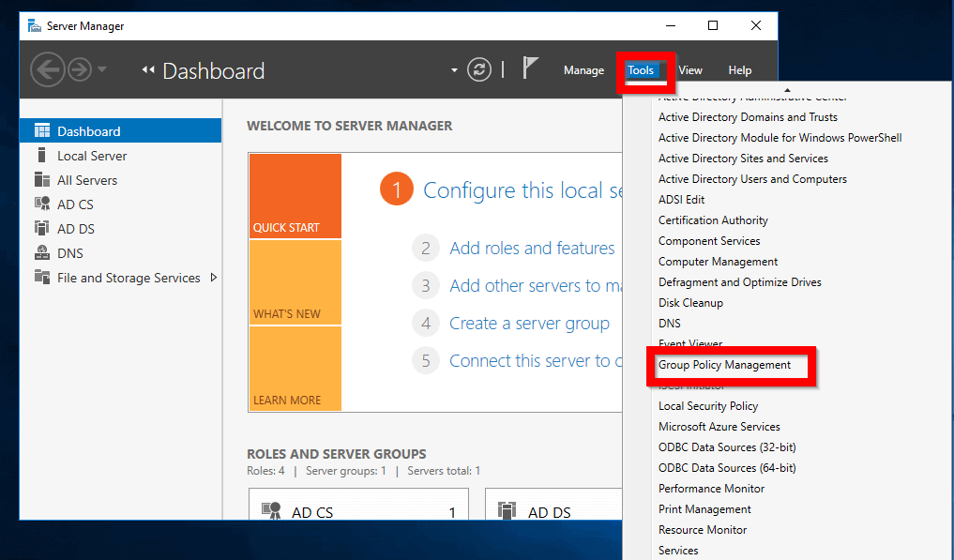Choose Component Services from Tools menu
954x560 pixels.
point(709,241)
